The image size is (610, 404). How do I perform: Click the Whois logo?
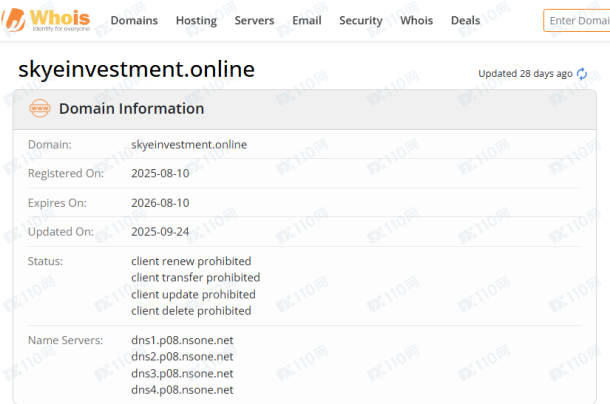point(50,20)
